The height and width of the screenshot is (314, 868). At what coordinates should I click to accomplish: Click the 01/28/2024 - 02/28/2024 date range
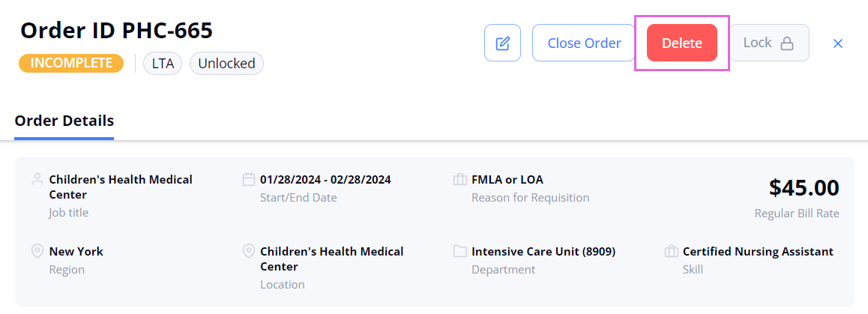(325, 179)
